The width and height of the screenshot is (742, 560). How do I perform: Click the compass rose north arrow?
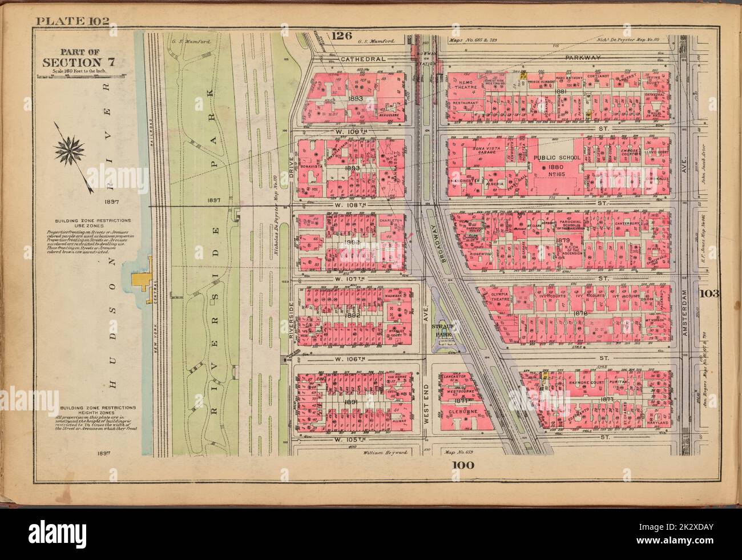(x=71, y=150)
